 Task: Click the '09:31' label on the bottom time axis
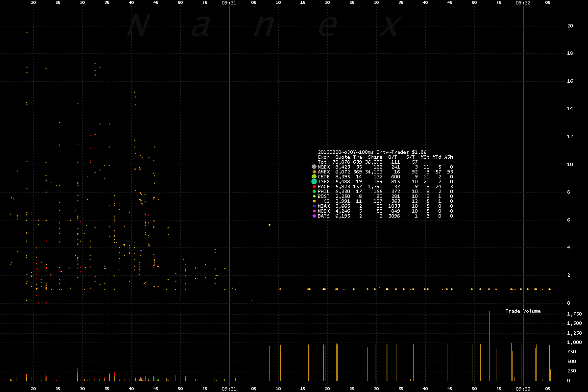pos(229,388)
